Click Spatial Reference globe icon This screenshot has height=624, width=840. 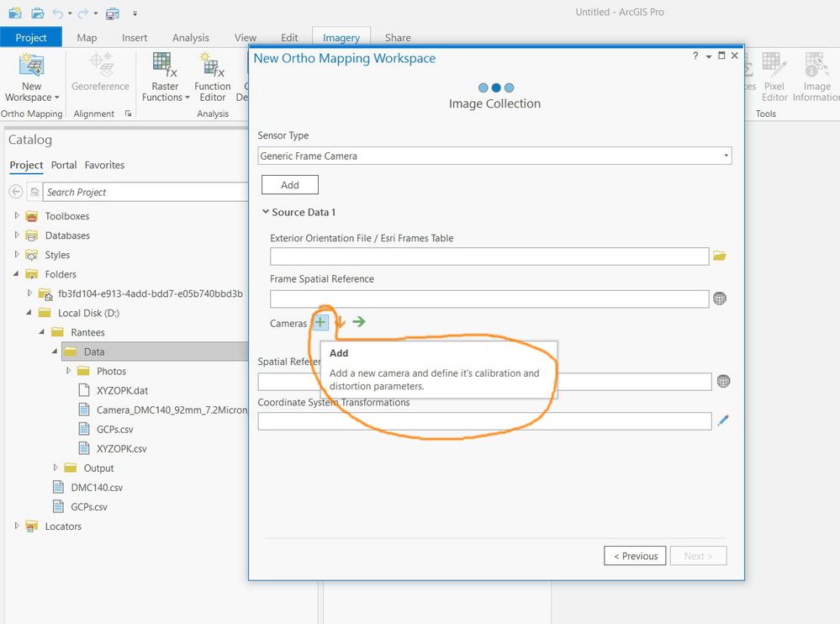point(723,381)
